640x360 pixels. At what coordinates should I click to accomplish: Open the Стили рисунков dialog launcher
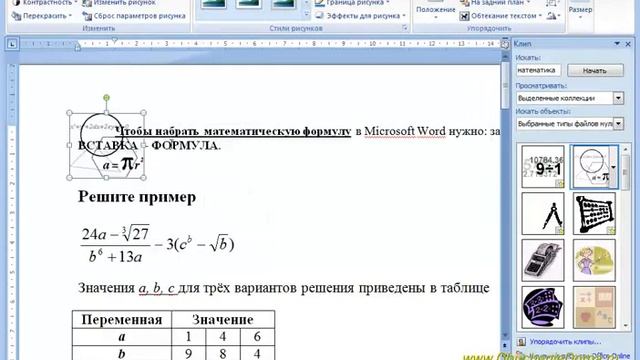[404, 28]
